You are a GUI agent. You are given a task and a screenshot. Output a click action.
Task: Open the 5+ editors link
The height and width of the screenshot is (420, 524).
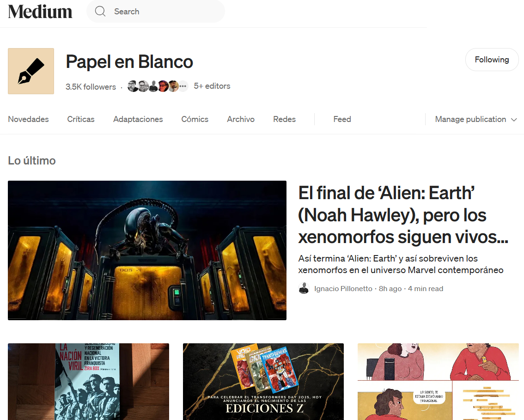212,86
